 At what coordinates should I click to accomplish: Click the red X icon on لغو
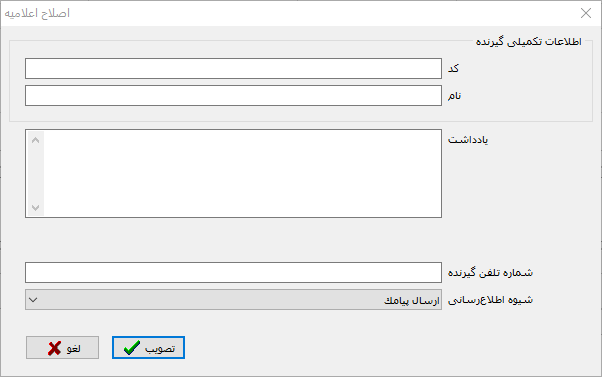click(55, 348)
